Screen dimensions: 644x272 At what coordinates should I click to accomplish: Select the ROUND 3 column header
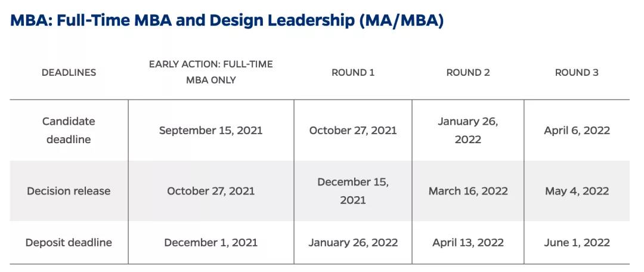pyautogui.click(x=577, y=72)
